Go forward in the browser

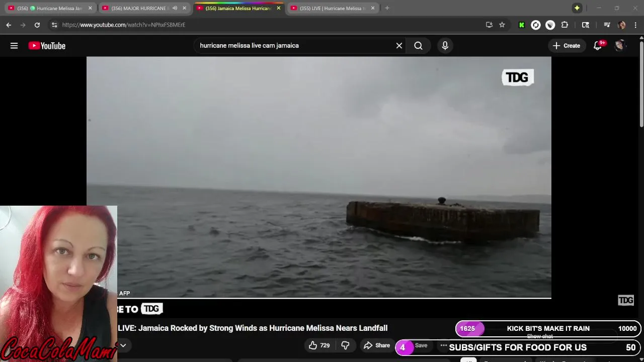[x=23, y=25]
